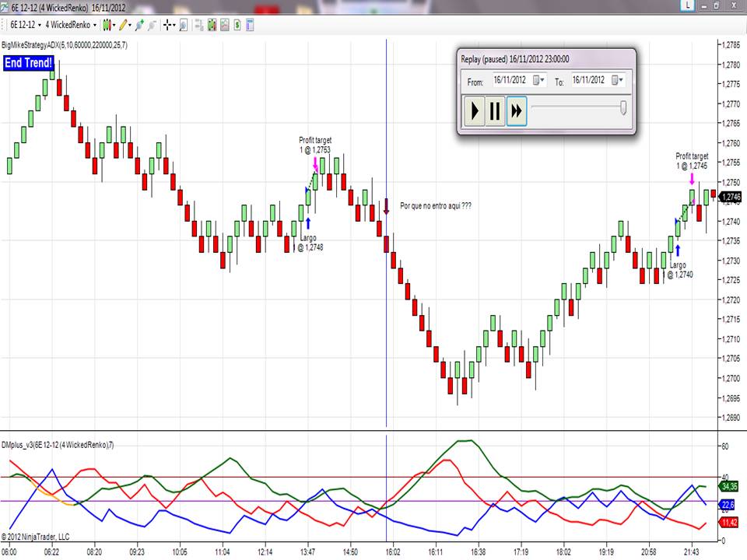Click the grayed zoom out icon
Screen dimensions: 747x560
click(x=152, y=25)
